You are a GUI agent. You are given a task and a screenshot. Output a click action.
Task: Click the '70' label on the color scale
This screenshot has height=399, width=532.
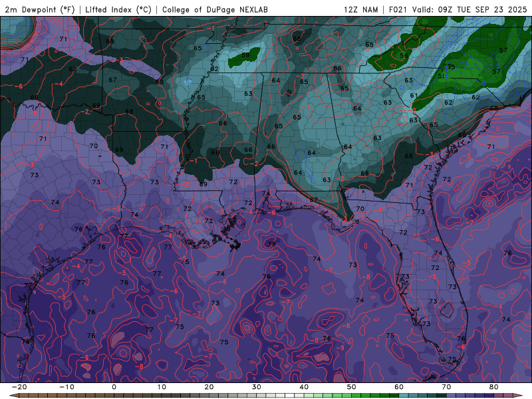(x=446, y=387)
